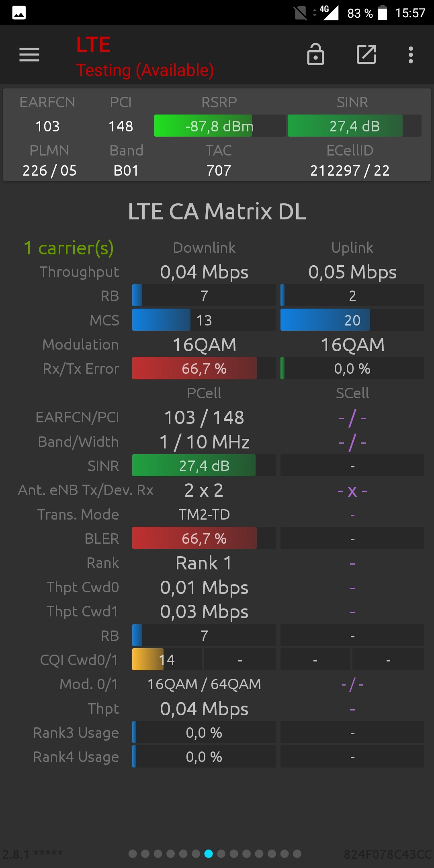Tap the 1 carrier(s) label

[69, 248]
